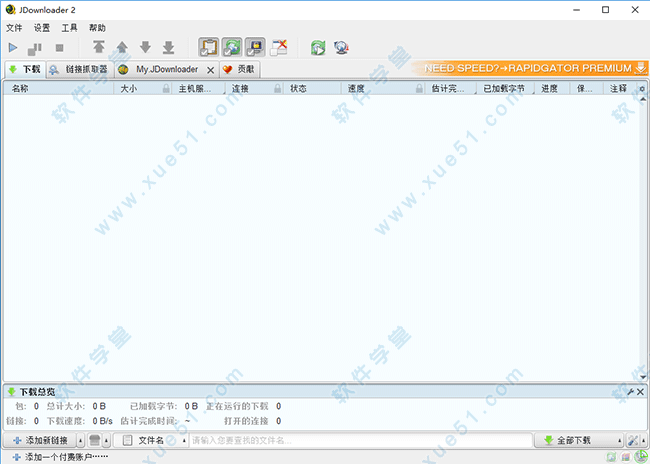Toggle clipboard monitoring button

[x=208, y=47]
